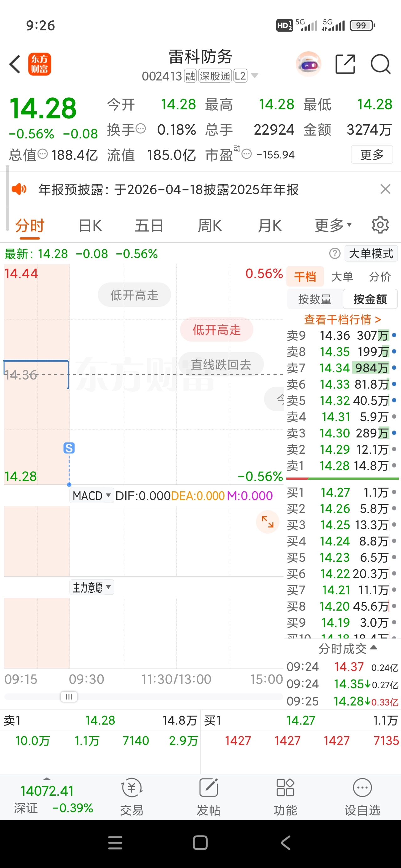Open the 更多 chart period dropdown
The width and height of the screenshot is (401, 868).
coord(333,225)
